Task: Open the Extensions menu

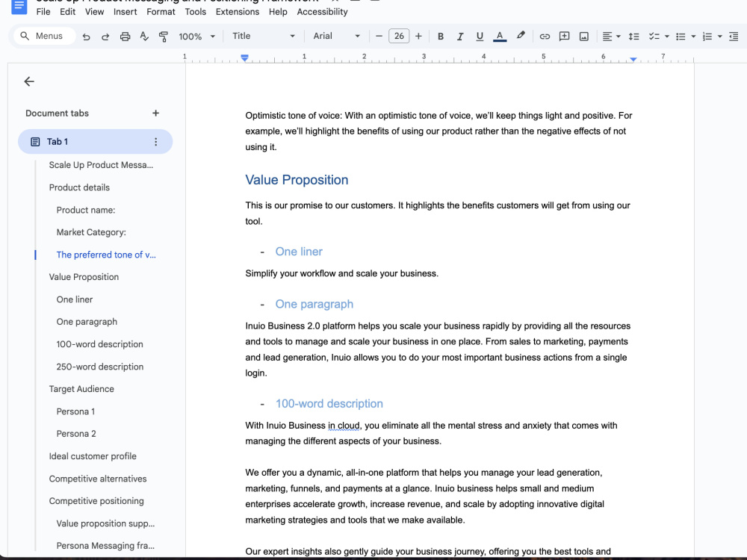Action: click(x=238, y=12)
